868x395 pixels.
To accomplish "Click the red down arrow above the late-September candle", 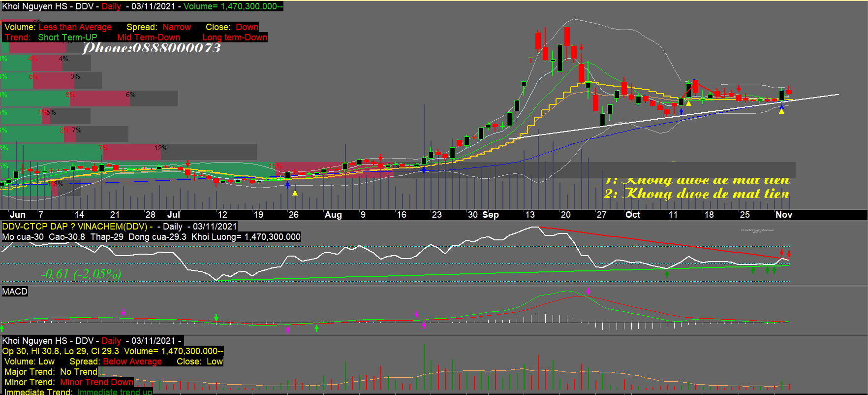I will 581,47.
